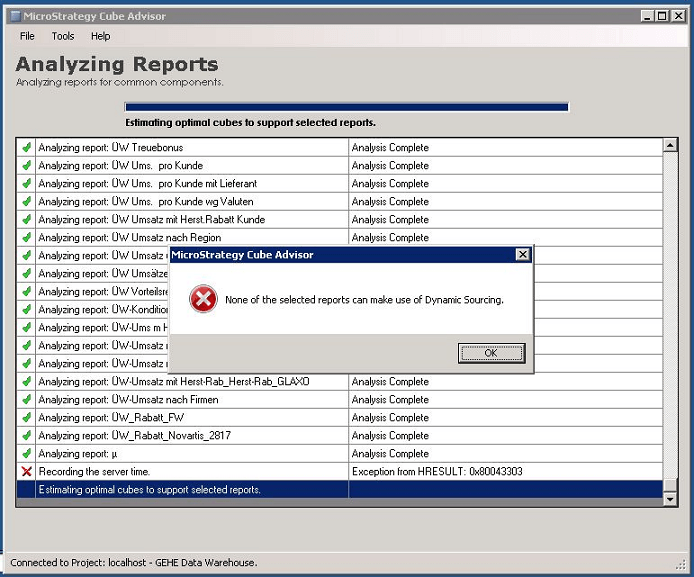Click 'None of the selected reports' dialog message
This screenshot has width=694, height=577.
tap(364, 300)
